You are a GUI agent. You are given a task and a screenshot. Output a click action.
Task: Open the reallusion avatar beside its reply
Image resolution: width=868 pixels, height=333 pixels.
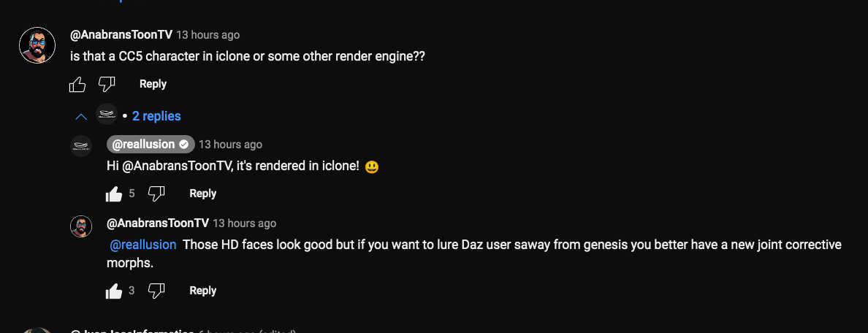(x=81, y=146)
